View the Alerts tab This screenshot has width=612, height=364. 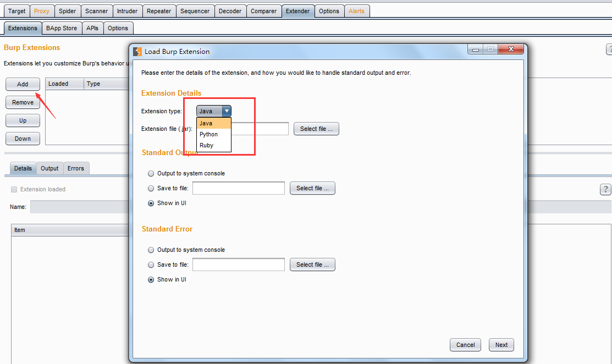(356, 11)
